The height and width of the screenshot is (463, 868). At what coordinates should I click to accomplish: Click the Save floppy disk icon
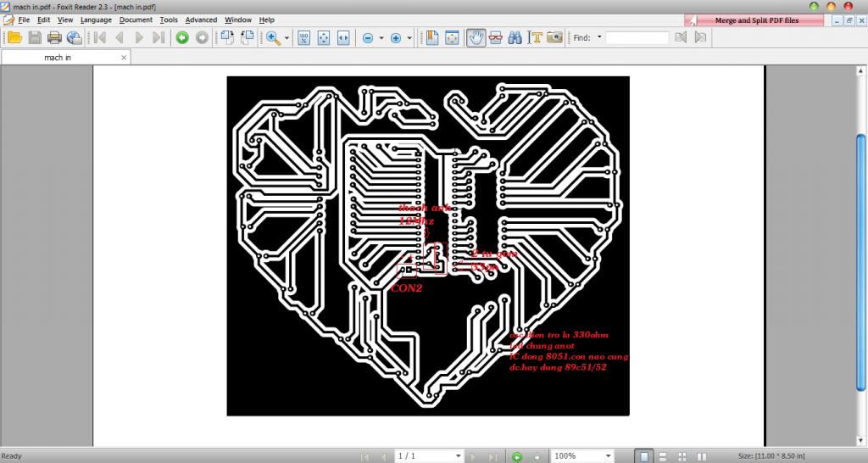[35, 37]
